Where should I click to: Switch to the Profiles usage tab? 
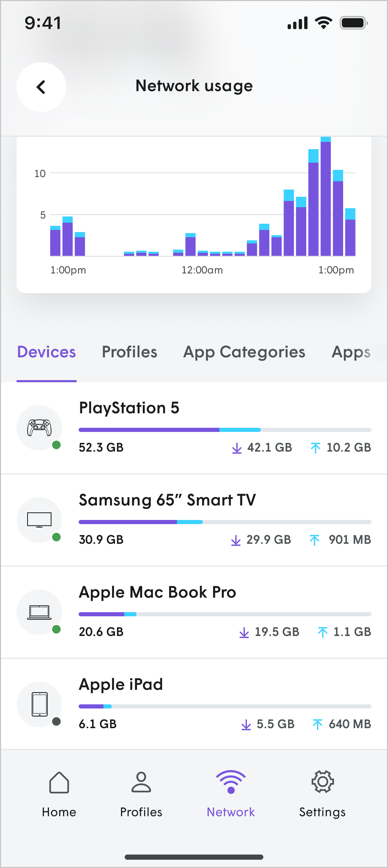point(129,352)
